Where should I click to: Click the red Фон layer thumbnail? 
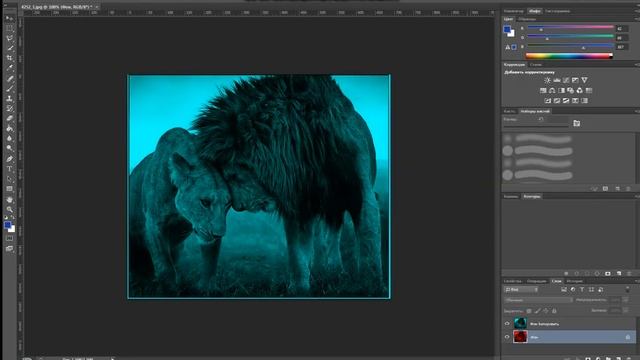(520, 337)
